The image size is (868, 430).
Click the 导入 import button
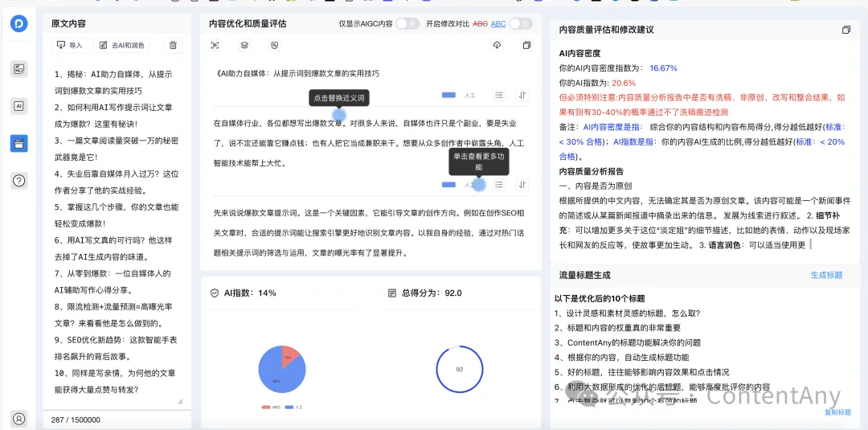coord(70,46)
